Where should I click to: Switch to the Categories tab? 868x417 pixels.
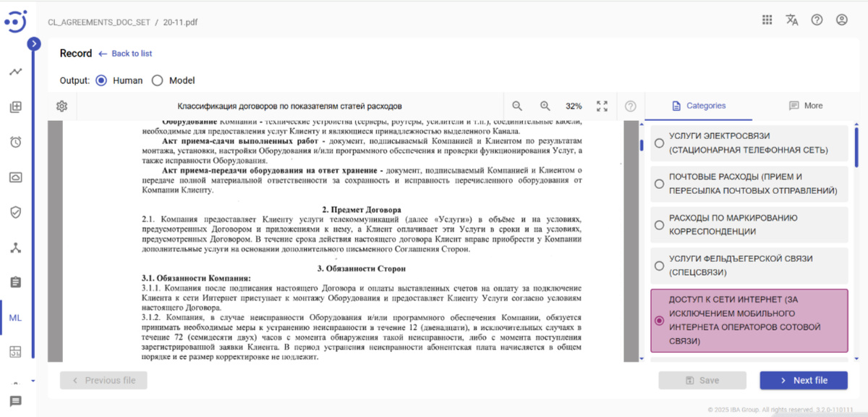click(x=699, y=106)
